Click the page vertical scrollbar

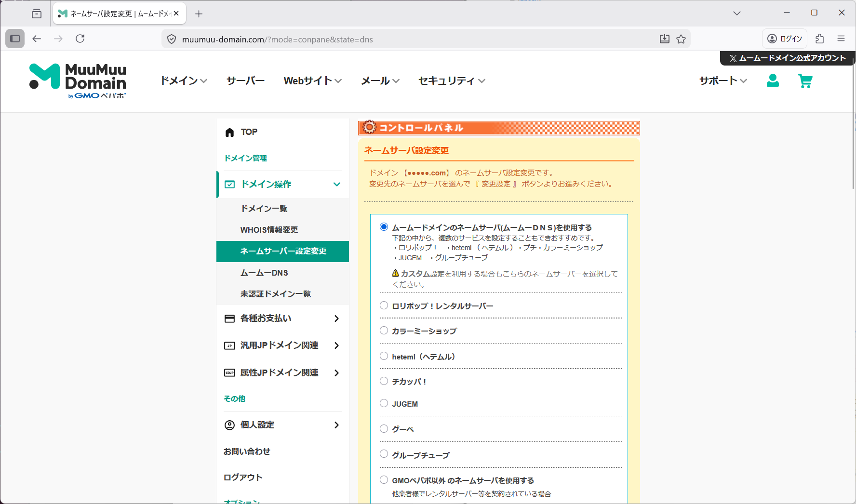[x=853, y=123]
